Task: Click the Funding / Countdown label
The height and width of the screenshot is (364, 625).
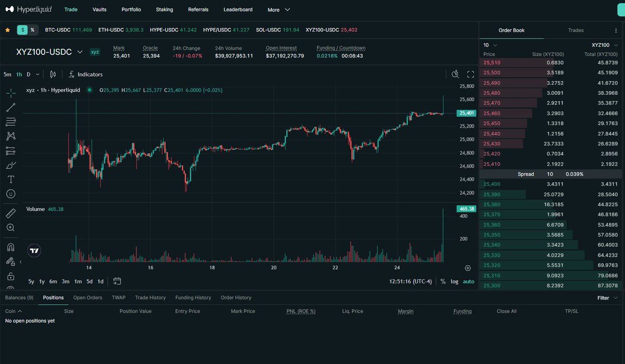Action: (341, 48)
